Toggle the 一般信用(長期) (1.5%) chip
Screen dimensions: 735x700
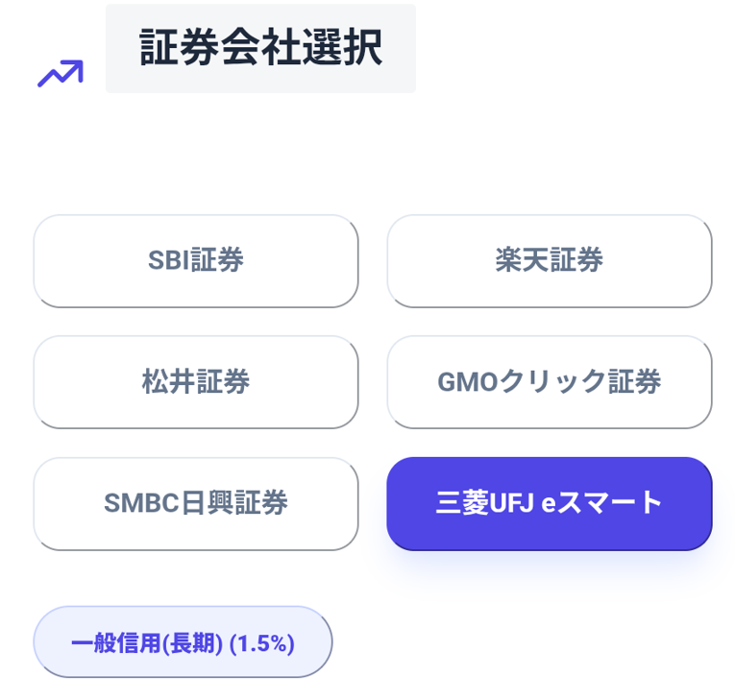[183, 643]
